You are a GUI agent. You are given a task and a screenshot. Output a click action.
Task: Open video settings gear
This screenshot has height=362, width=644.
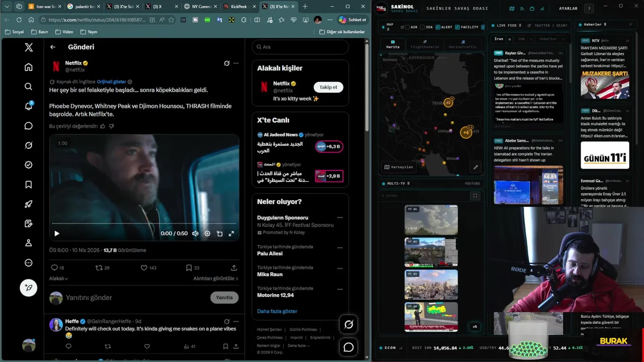(x=207, y=233)
